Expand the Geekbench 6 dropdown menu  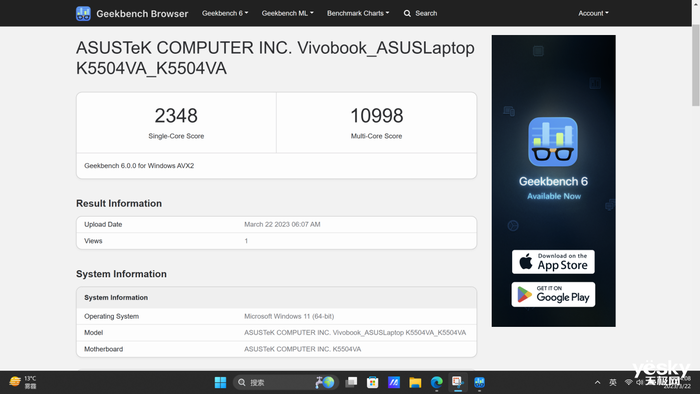coord(225,13)
